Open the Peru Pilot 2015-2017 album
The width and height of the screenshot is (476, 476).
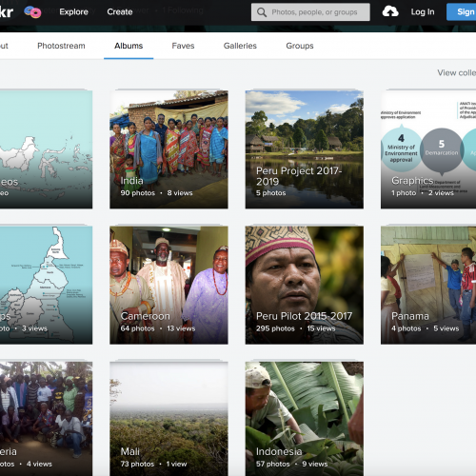305,285
